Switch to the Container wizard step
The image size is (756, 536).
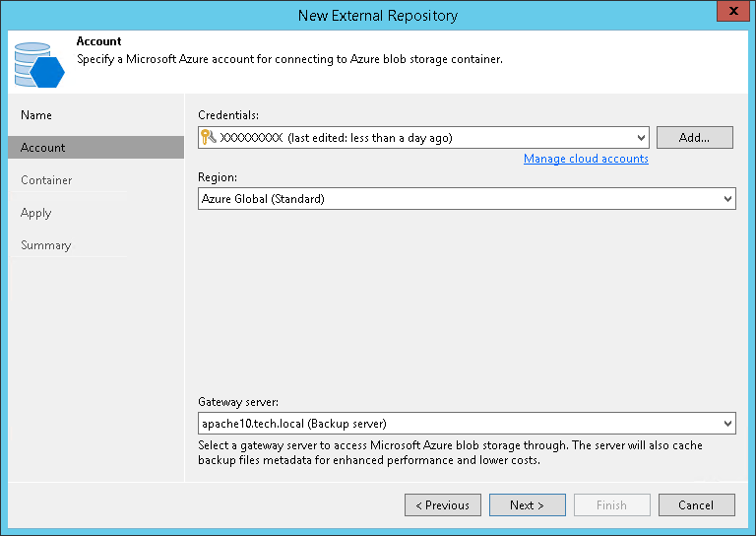pos(46,180)
